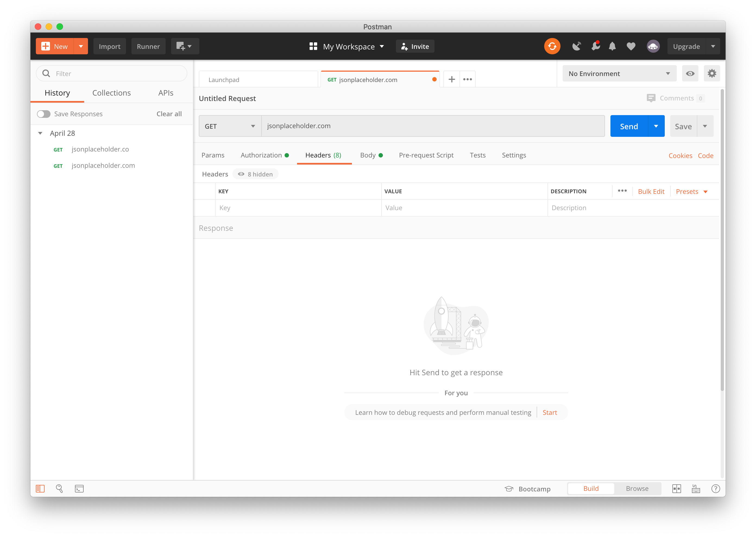Click the Start link for debugging guide
This screenshot has width=756, height=537.
coord(549,412)
